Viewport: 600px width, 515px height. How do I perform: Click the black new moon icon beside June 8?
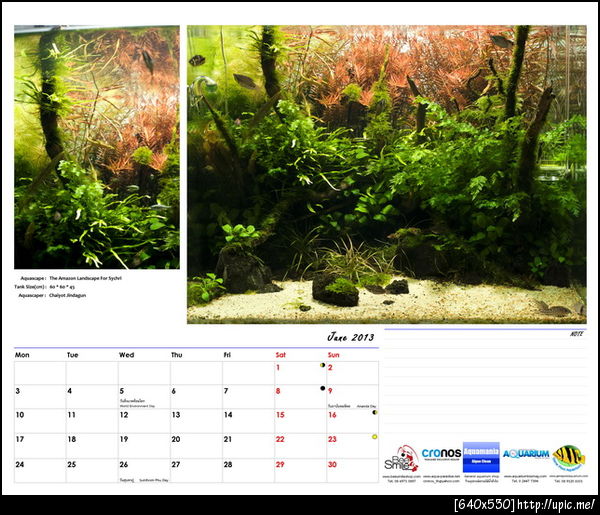click(x=323, y=388)
